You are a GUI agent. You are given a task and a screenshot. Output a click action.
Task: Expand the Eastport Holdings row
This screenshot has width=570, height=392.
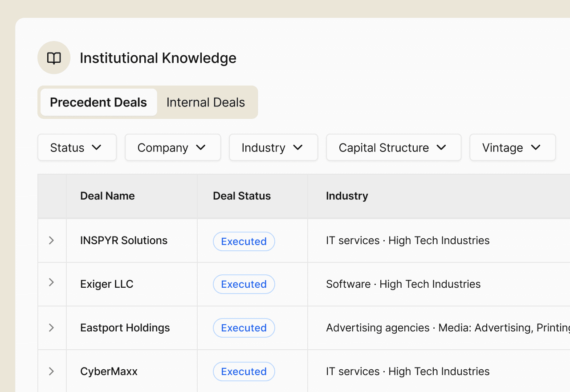(51, 328)
